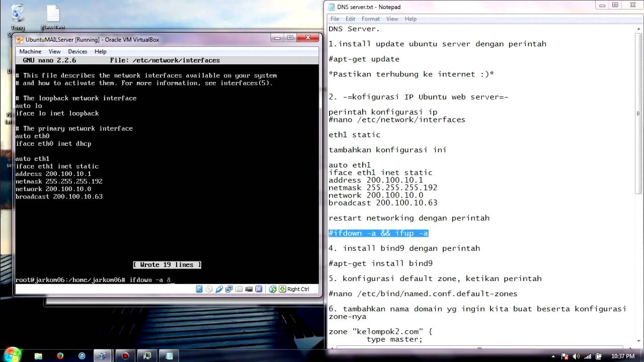
Task: Click the Notepad scrollbar up arrow
Action: point(638,29)
